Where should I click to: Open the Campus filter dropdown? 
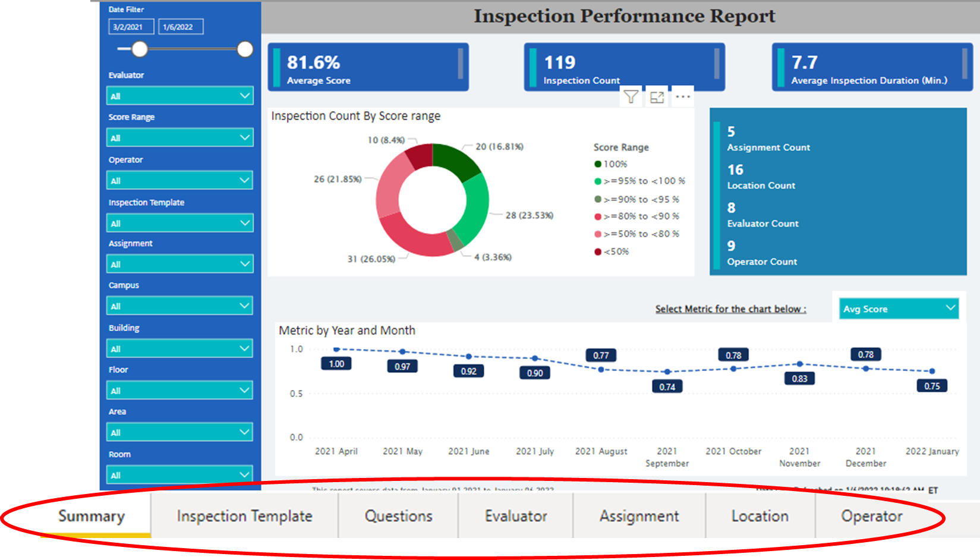pyautogui.click(x=179, y=305)
